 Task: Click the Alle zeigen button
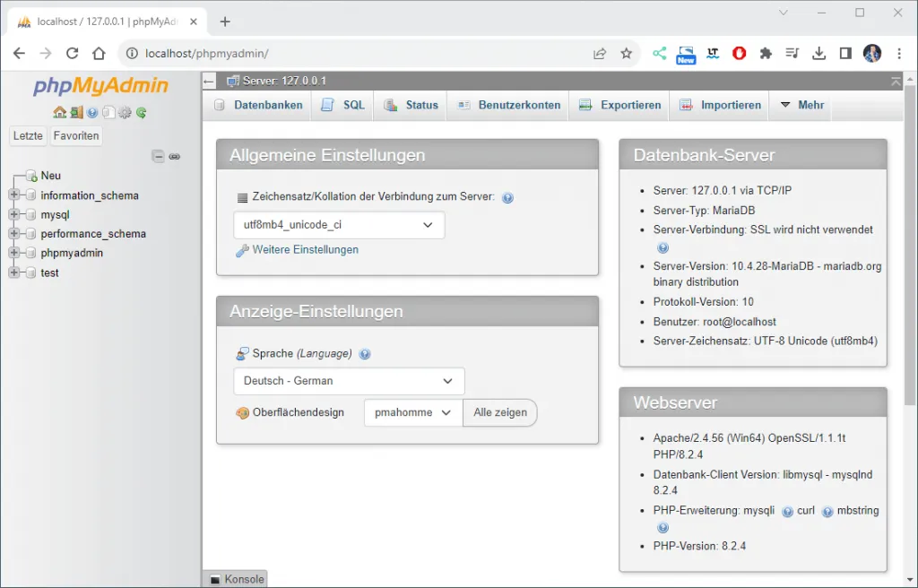coord(499,412)
